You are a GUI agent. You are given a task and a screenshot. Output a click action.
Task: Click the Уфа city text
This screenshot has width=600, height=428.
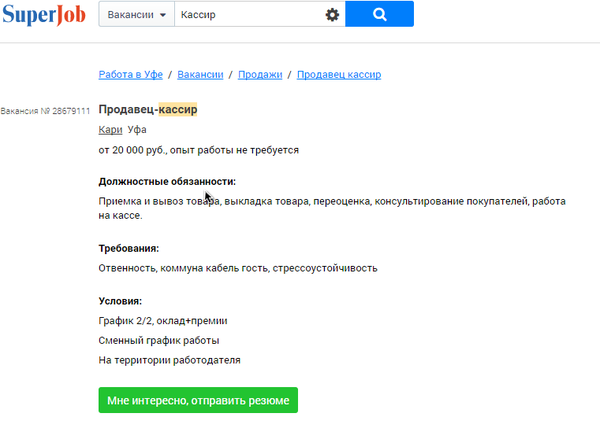tap(137, 130)
